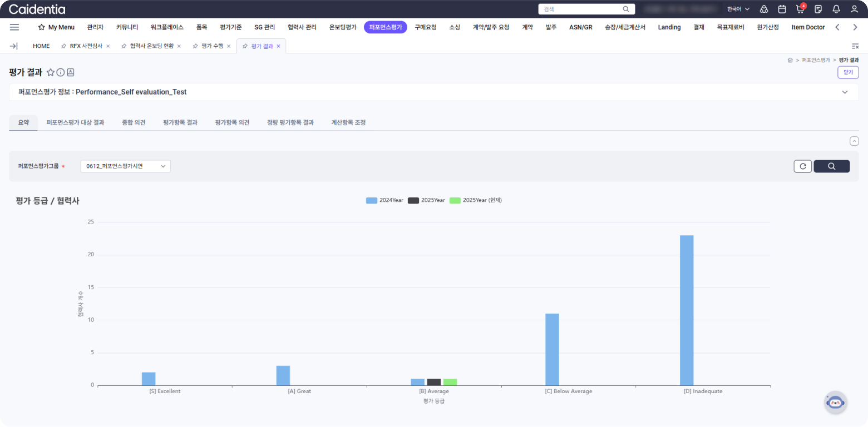
Task: Open the shopping cart icon
Action: [800, 9]
